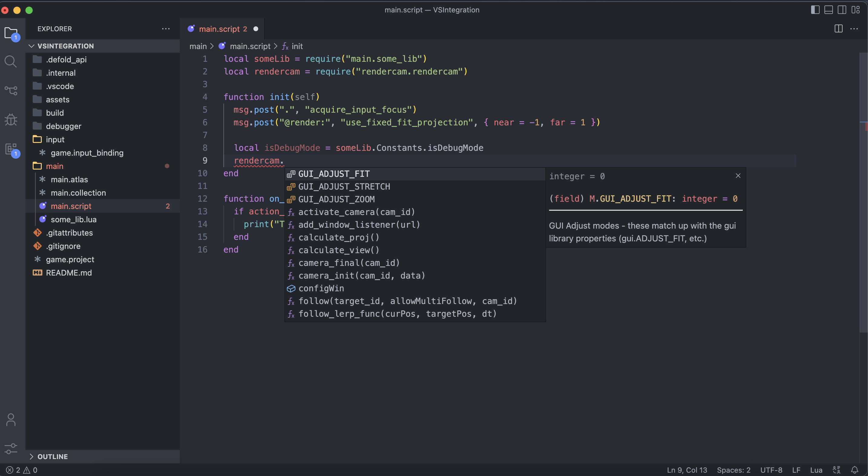Close the suggestion details panel
The image size is (868, 476).
pos(738,176)
